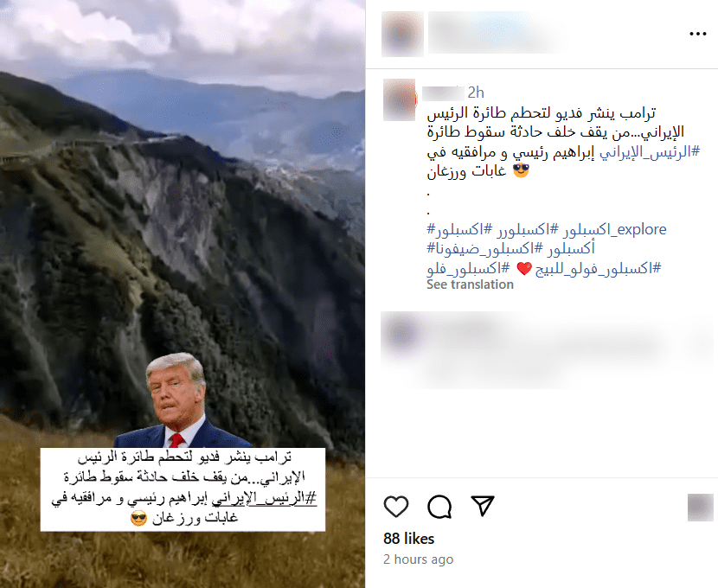Image resolution: width=718 pixels, height=588 pixels.
Task: Save post using the blurred bookmark icon
Action: [701, 508]
